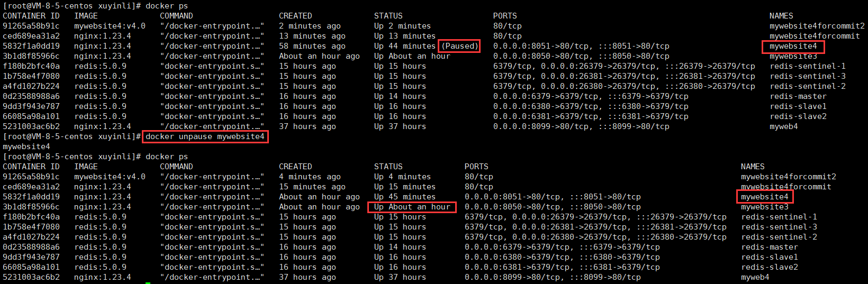This screenshot has width=868, height=284.
Task: Click IMAGE header of first docker ps output
Action: tap(86, 16)
